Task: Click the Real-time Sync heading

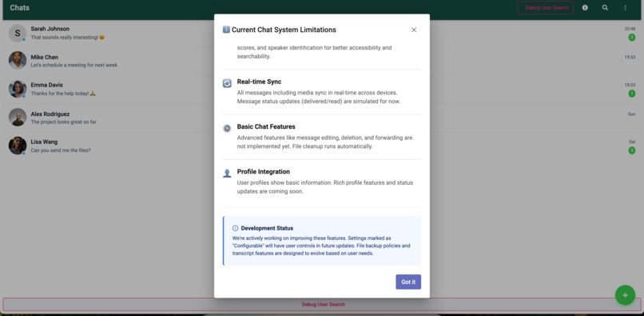Action: pyautogui.click(x=259, y=82)
